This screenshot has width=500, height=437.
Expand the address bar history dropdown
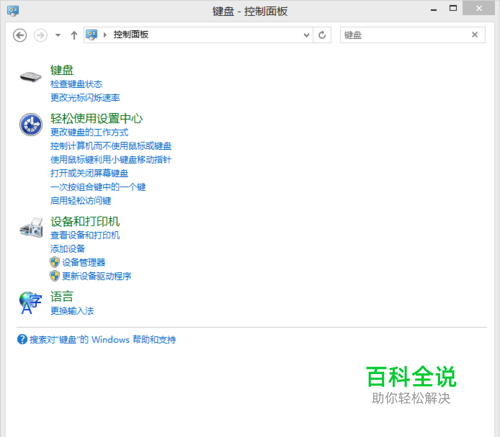tap(306, 35)
